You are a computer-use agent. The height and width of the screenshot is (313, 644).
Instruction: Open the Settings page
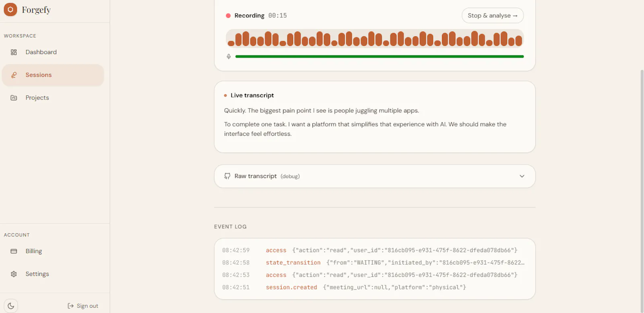53,274
